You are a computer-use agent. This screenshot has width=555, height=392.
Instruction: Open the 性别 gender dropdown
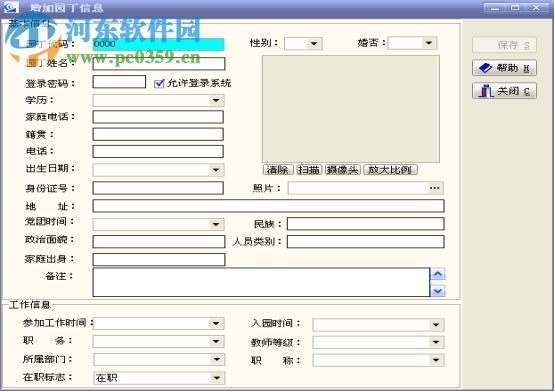(x=314, y=44)
